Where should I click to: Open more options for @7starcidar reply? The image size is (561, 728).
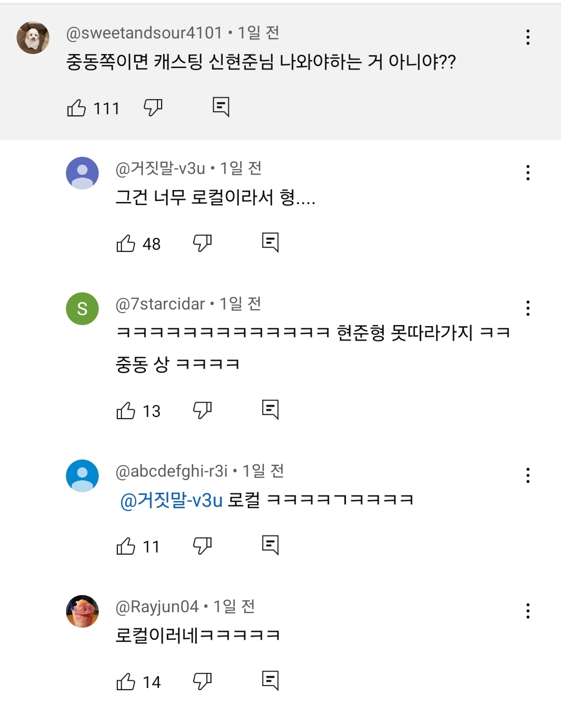click(528, 308)
